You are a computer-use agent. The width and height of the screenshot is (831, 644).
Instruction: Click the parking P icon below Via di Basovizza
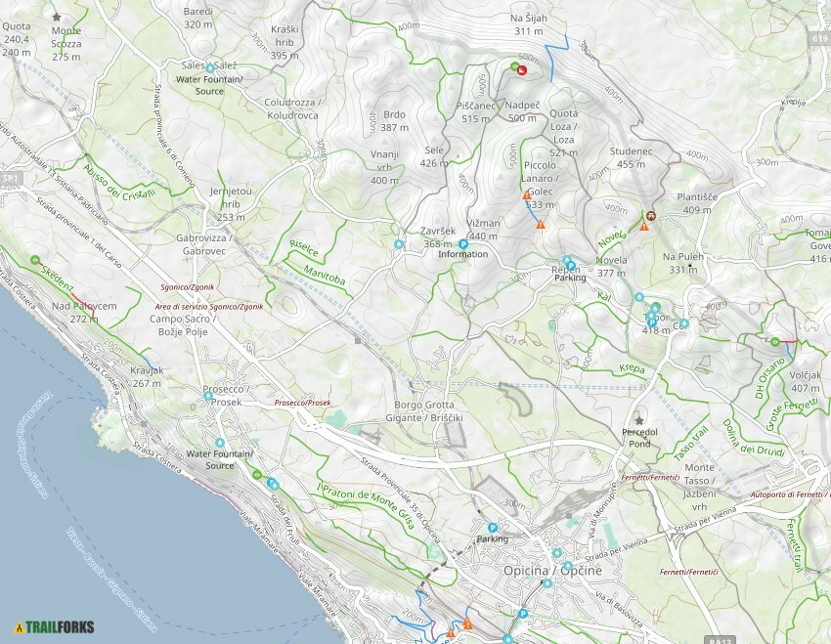pos(523,614)
